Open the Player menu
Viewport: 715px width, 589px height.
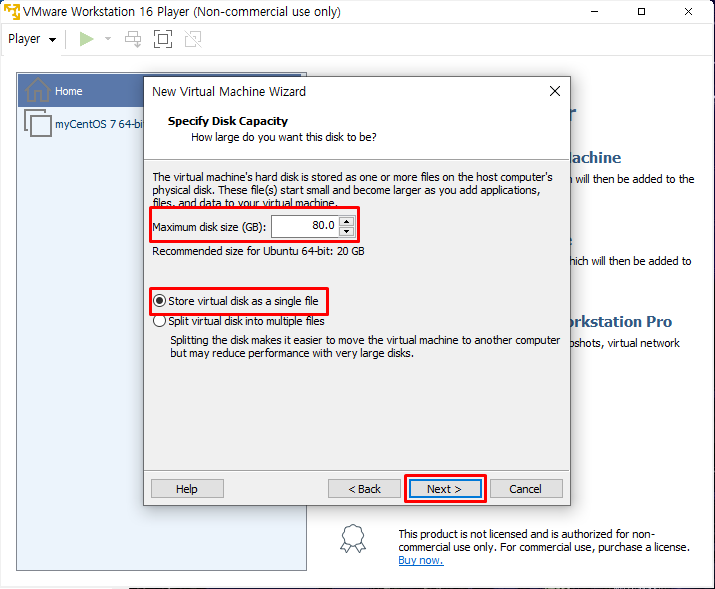(32, 39)
